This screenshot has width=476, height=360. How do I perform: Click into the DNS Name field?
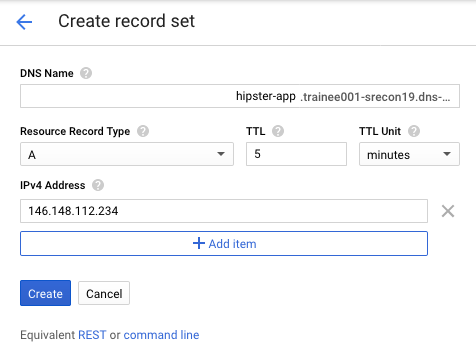pyautogui.click(x=240, y=96)
